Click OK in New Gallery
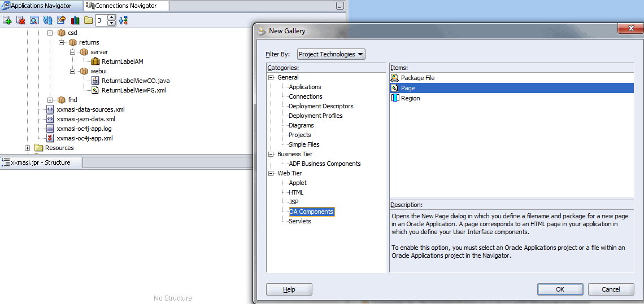The width and height of the screenshot is (644, 304). (x=560, y=289)
